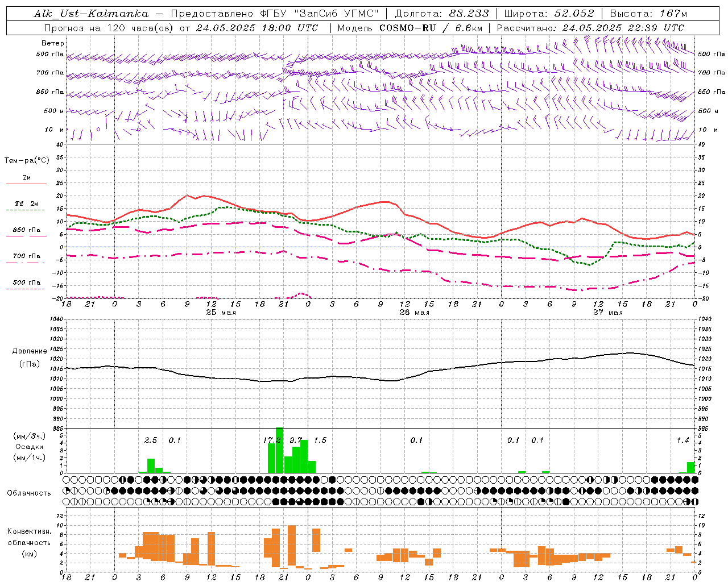Click the elevation label Высота: 167м

[648, 14]
